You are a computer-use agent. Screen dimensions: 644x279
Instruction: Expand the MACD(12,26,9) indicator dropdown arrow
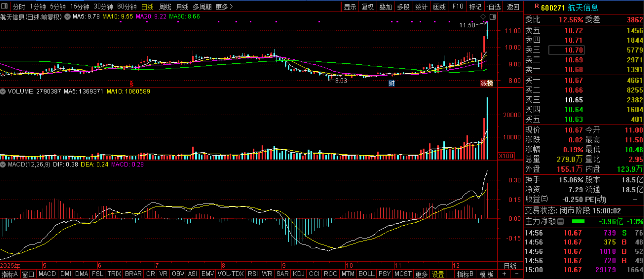tap(3, 164)
